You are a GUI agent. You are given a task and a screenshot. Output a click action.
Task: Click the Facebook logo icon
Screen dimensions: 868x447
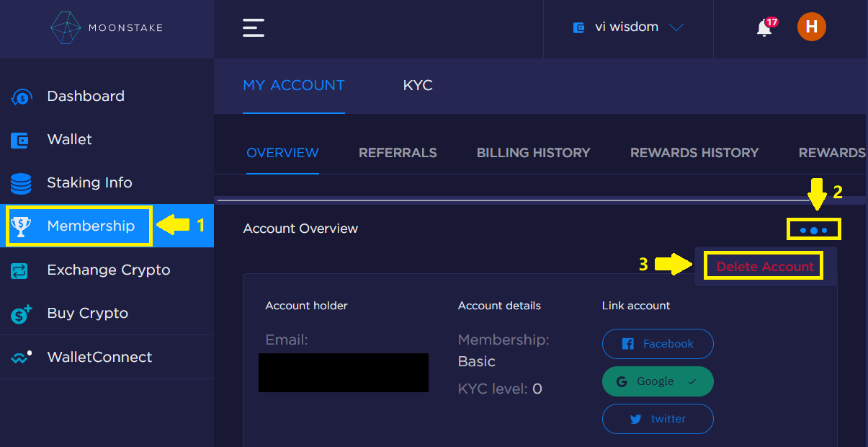coord(627,344)
